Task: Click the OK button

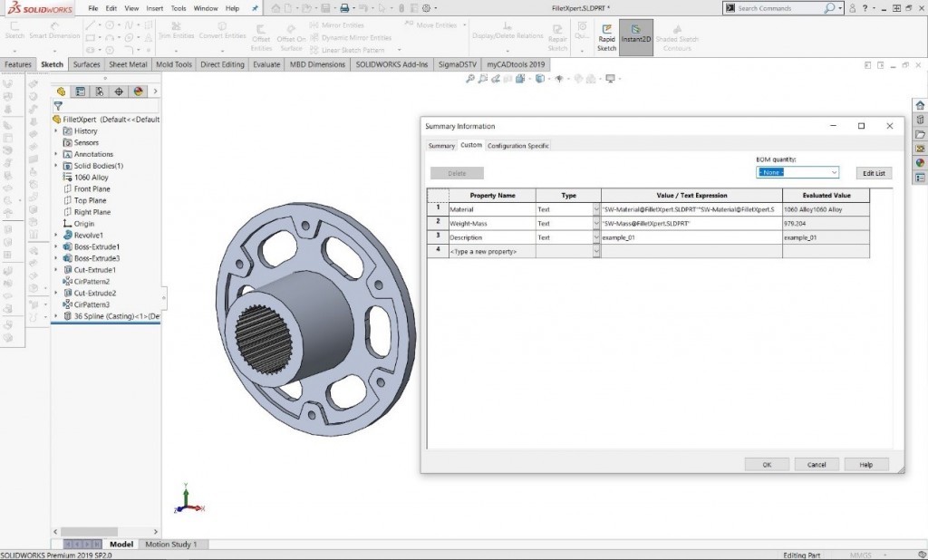Action: coord(767,465)
